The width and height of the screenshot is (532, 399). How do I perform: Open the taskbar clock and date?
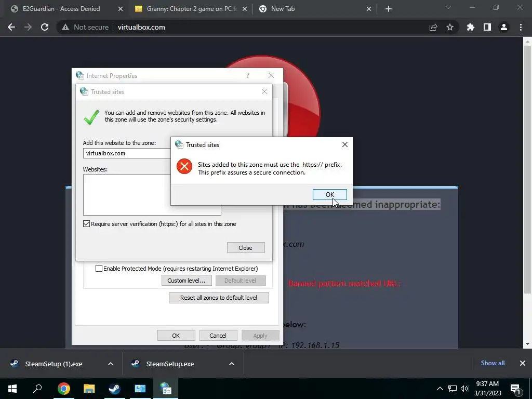[487, 389]
